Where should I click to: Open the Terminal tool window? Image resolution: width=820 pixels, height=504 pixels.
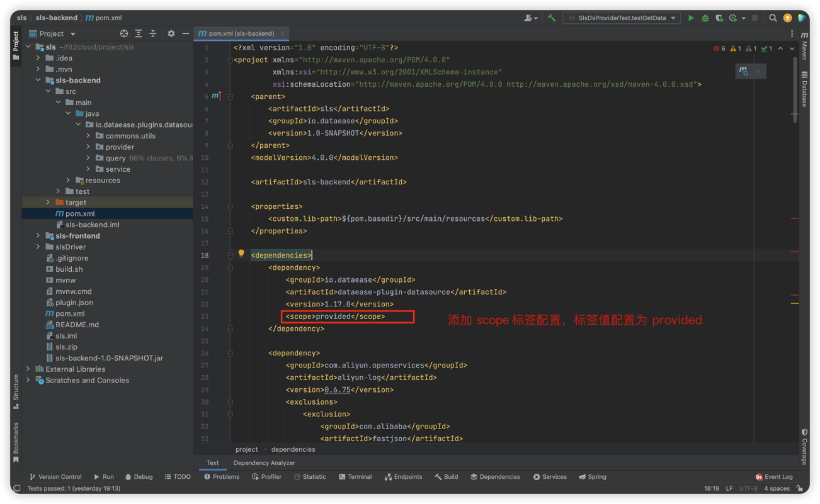(355, 477)
